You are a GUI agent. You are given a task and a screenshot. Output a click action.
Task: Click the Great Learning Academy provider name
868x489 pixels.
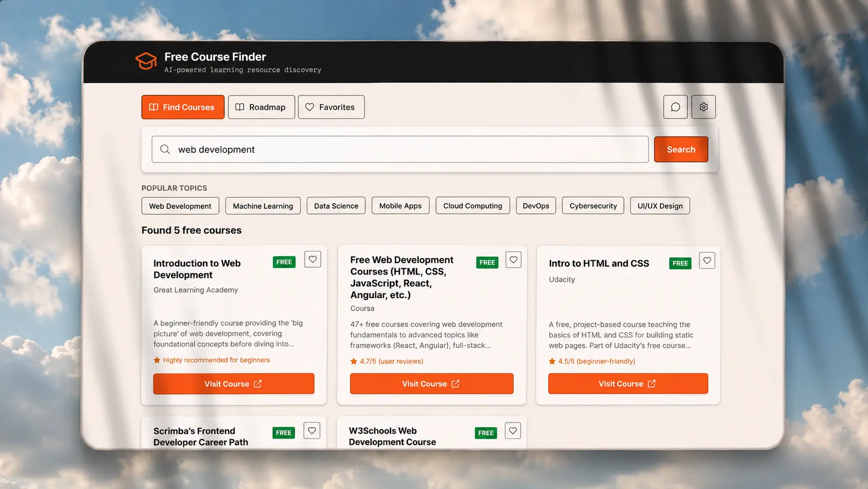coord(196,290)
